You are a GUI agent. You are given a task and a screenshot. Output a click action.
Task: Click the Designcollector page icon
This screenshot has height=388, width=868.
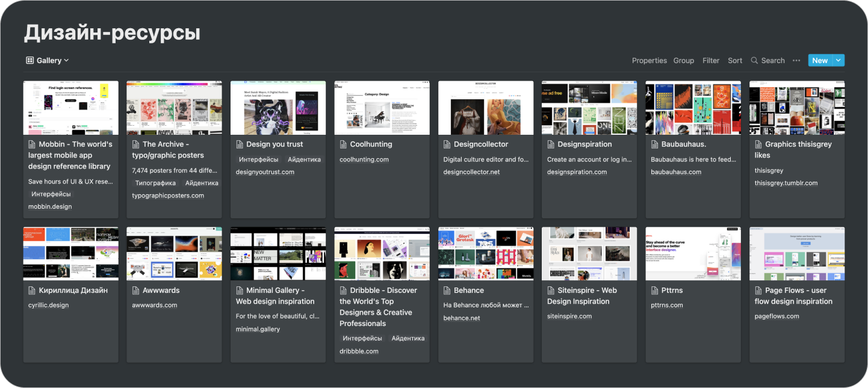(x=447, y=144)
